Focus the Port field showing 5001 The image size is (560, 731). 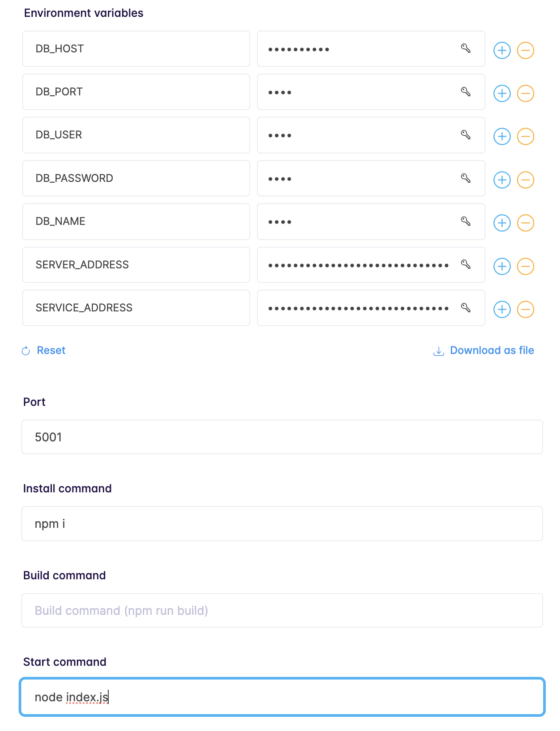(282, 437)
